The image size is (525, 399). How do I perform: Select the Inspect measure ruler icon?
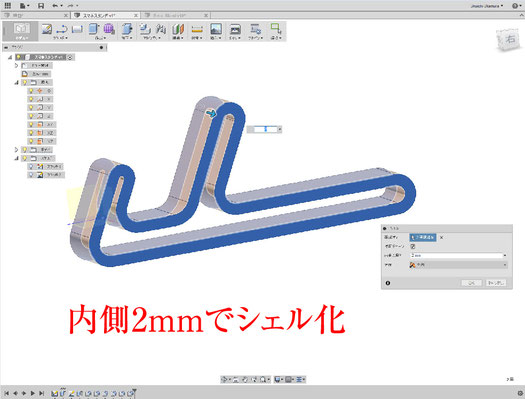(197, 29)
